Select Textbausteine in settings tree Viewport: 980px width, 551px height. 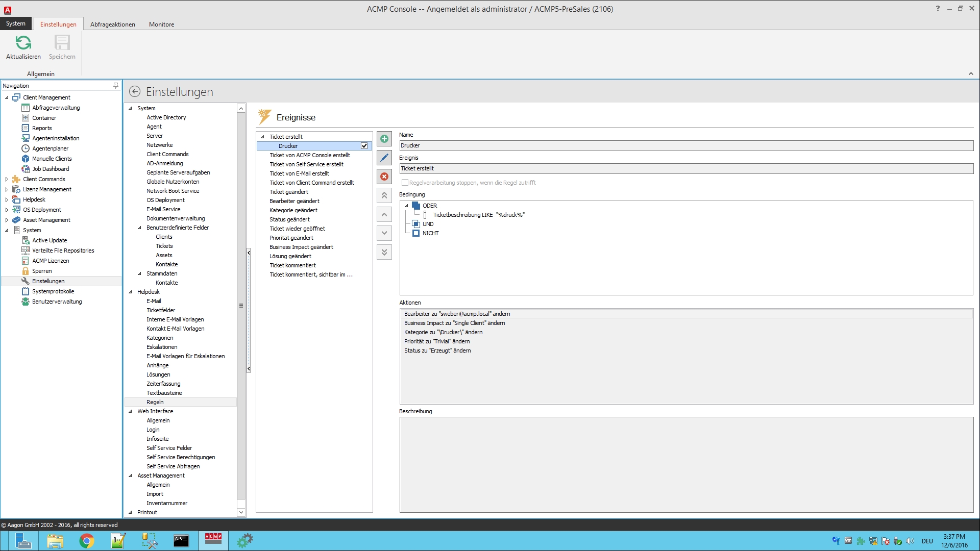tap(164, 393)
